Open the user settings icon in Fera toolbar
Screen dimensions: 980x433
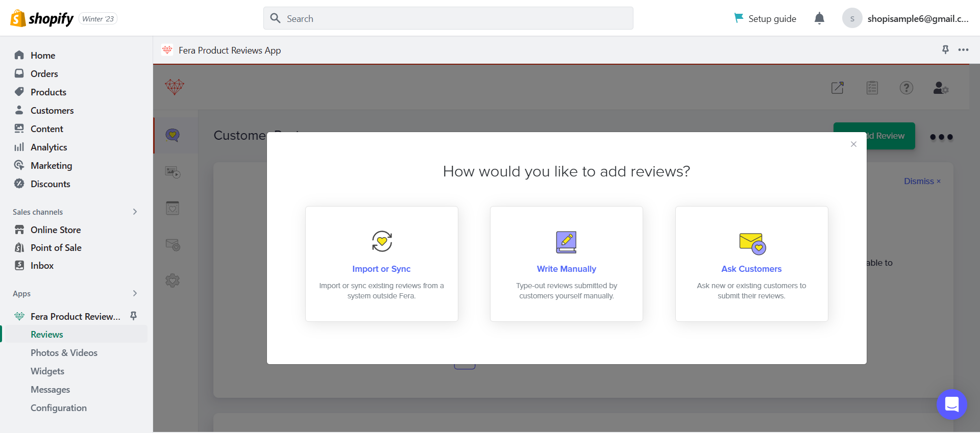941,88
